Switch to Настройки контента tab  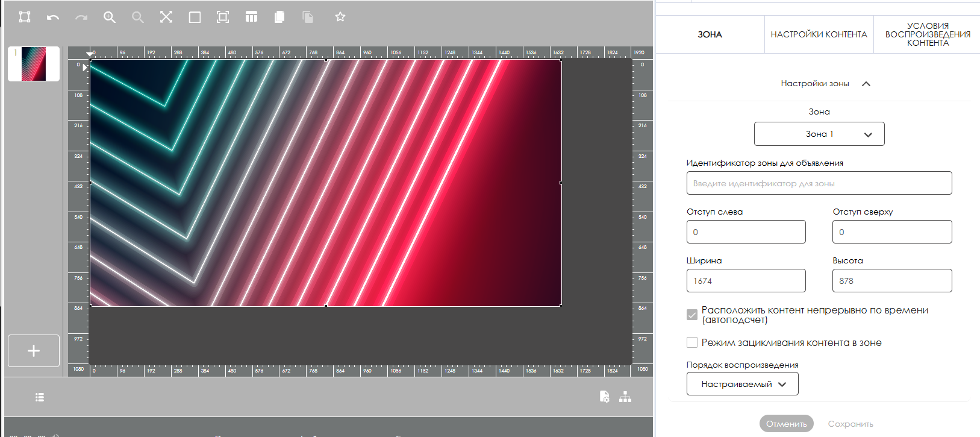pos(819,34)
